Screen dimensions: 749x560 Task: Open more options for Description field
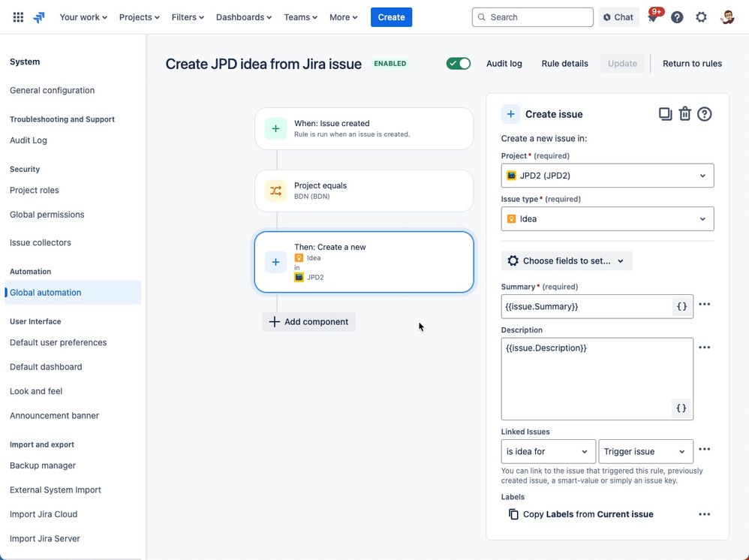705,348
